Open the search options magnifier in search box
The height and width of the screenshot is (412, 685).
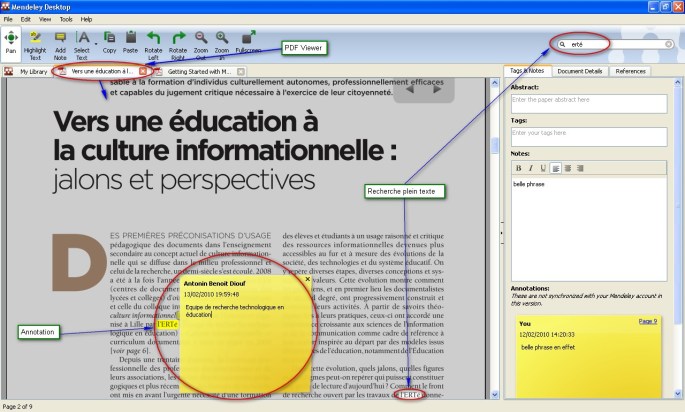pos(564,45)
